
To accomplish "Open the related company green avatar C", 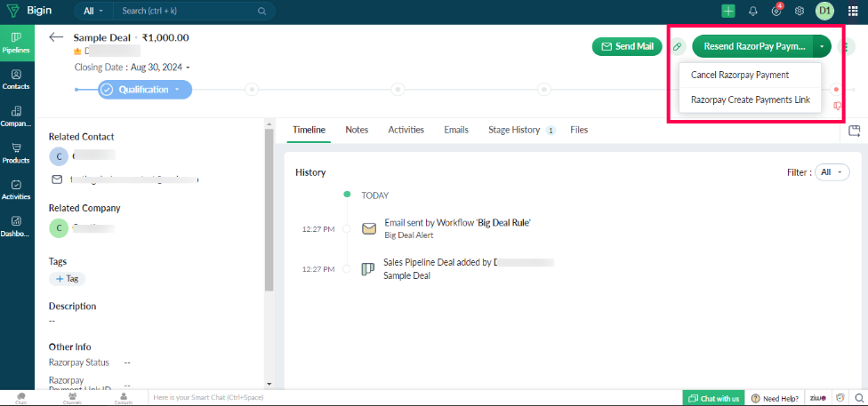I will point(59,228).
